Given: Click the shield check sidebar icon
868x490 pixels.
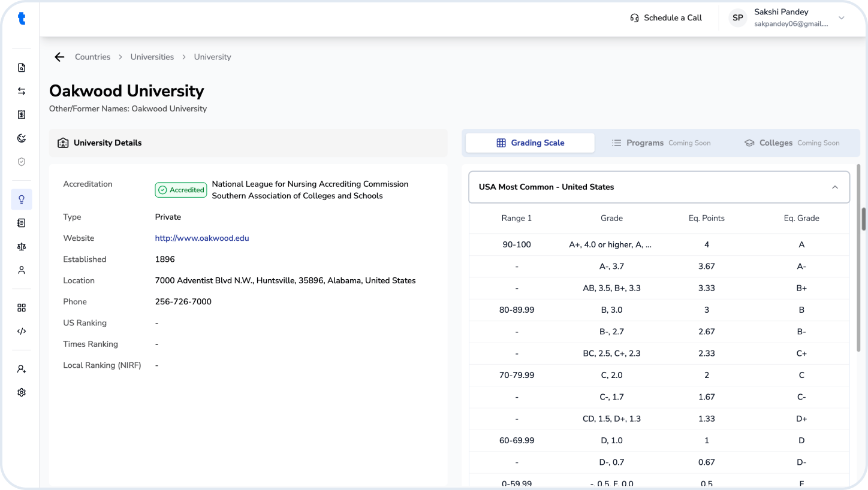Looking at the screenshot, I should coord(22,162).
